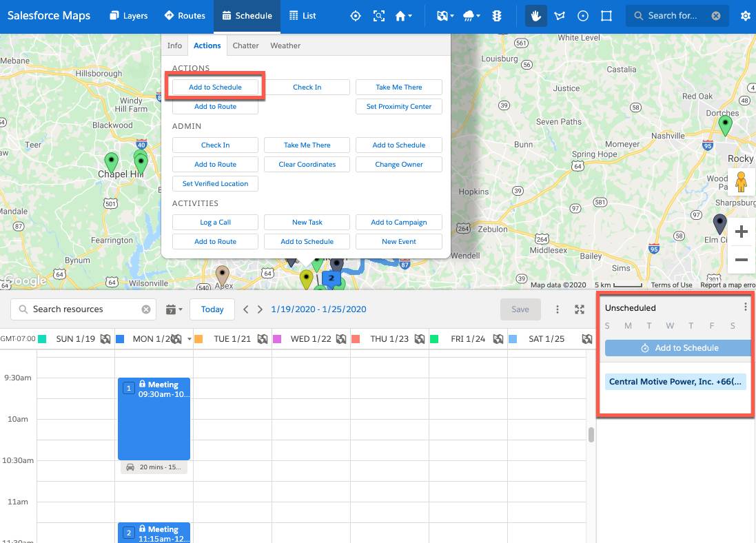Open Street View pegman icon
The height and width of the screenshot is (543, 756).
click(741, 183)
